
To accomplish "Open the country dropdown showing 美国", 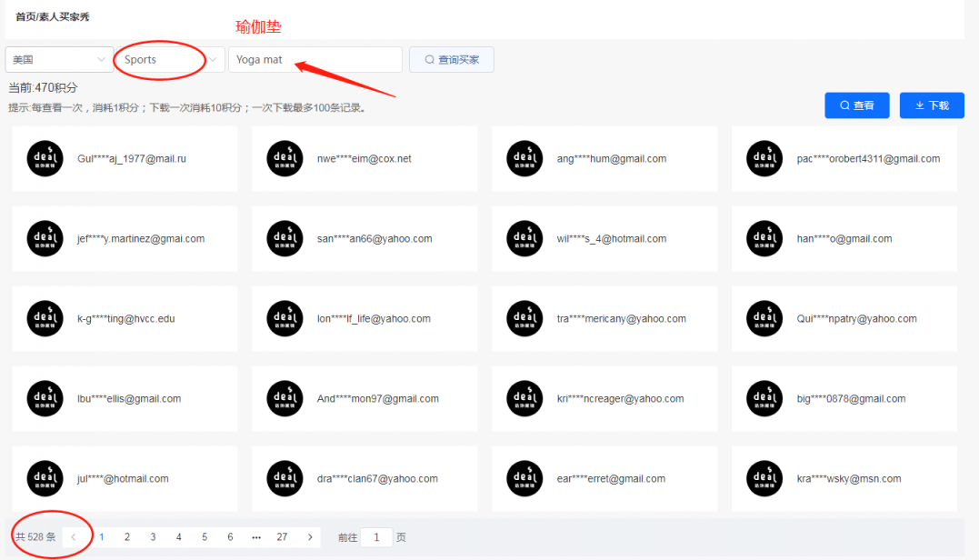I will click(59, 60).
